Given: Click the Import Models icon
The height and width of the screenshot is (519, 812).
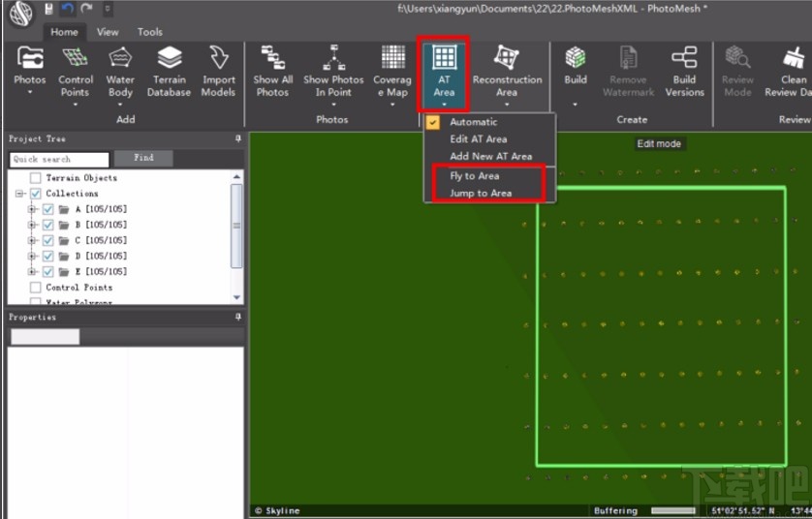Looking at the screenshot, I should tap(219, 57).
